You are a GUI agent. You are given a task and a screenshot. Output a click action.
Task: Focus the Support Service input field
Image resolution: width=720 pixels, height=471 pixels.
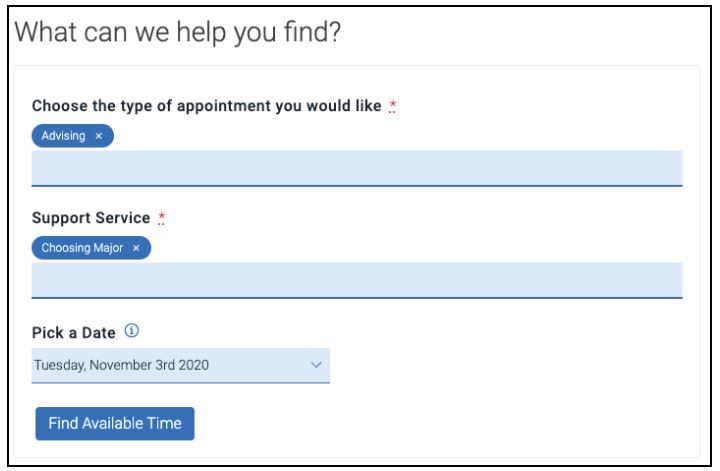tap(356, 280)
